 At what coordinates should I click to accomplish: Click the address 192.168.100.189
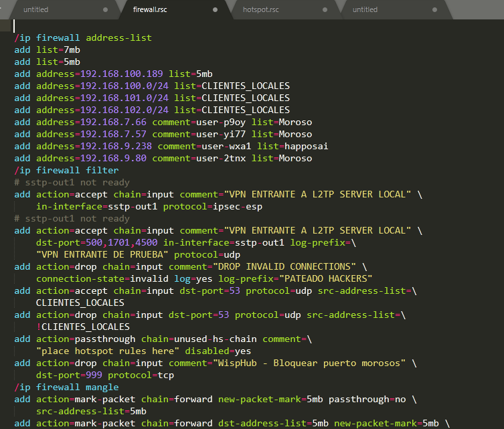pyautogui.click(x=121, y=74)
